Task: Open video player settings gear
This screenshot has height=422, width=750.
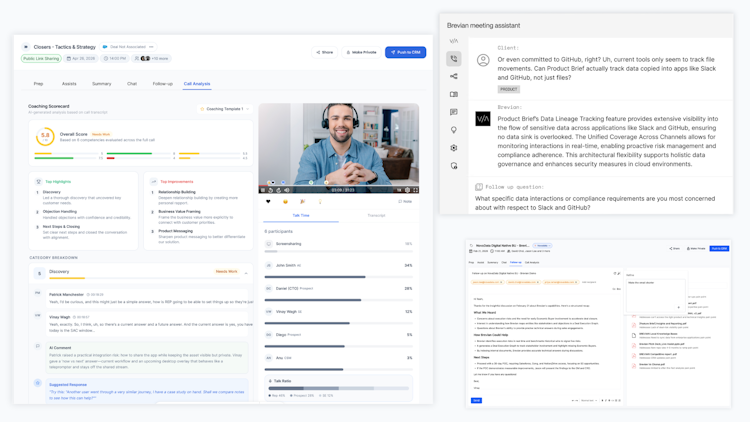Action: click(x=408, y=190)
